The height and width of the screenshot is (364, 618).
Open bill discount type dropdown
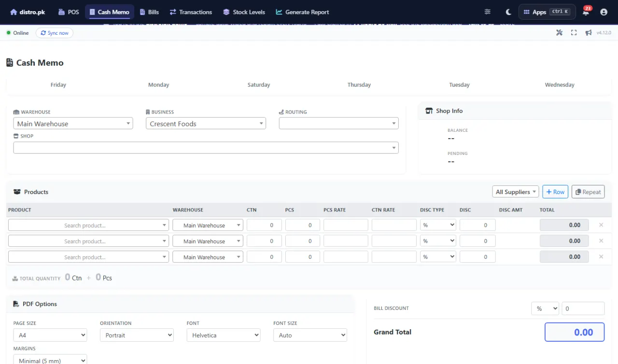point(545,308)
